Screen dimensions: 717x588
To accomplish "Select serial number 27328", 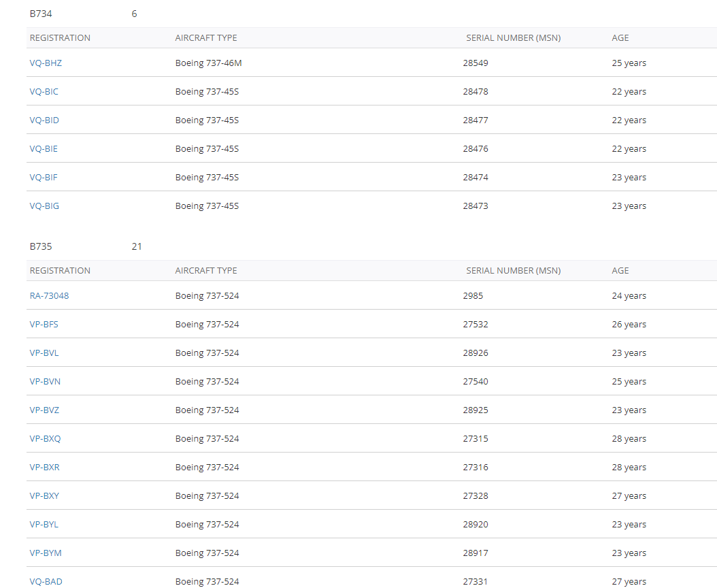I will (x=476, y=496).
